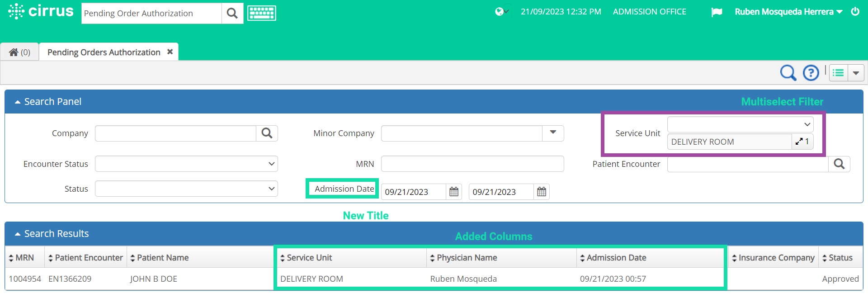
Task: Open the virtual keyboard icon
Action: [261, 14]
